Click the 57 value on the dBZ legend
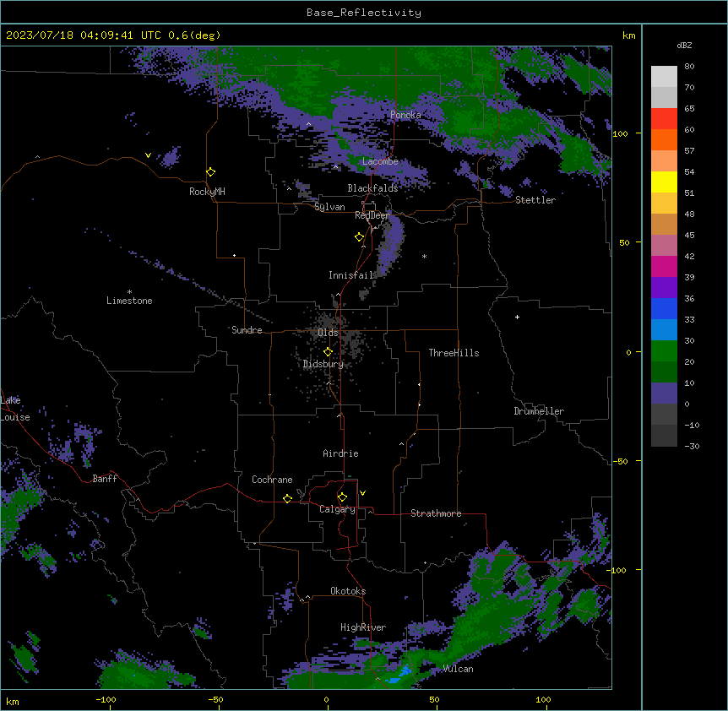This screenshot has width=728, height=711. pos(689,151)
